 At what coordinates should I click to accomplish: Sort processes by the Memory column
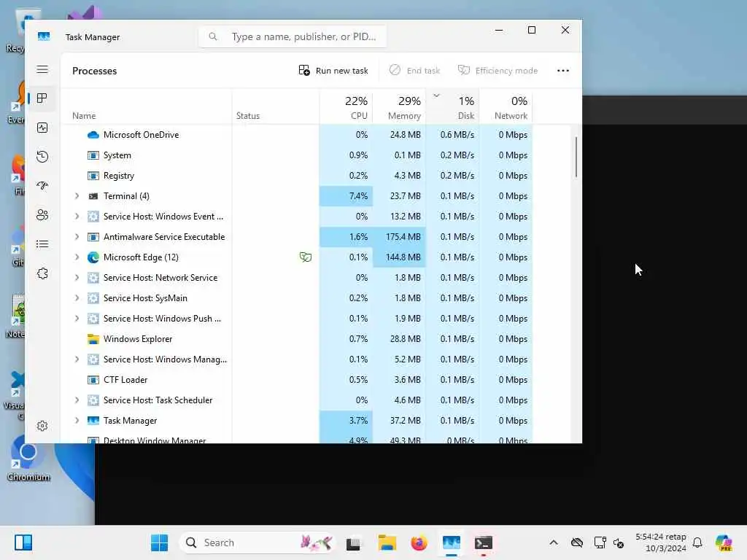click(399, 108)
